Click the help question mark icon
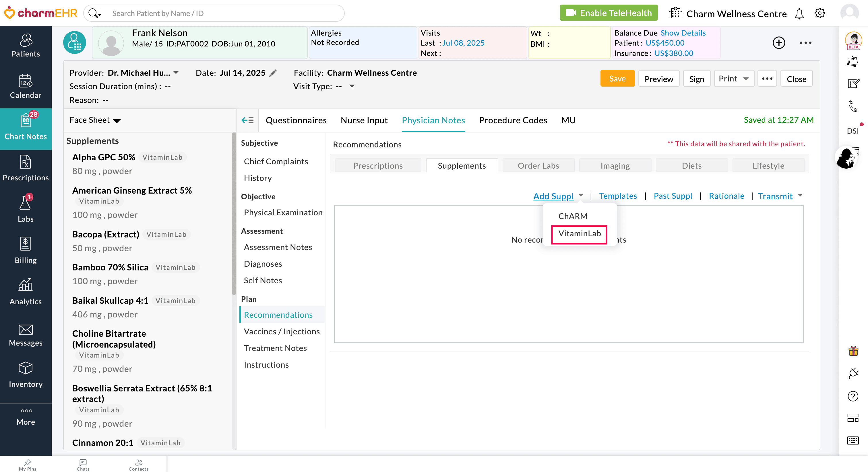868x472 pixels. coord(852,396)
